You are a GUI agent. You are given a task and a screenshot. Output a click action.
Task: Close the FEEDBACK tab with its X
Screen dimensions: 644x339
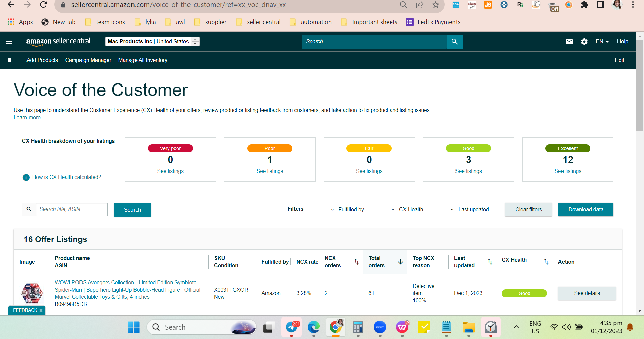(41, 310)
